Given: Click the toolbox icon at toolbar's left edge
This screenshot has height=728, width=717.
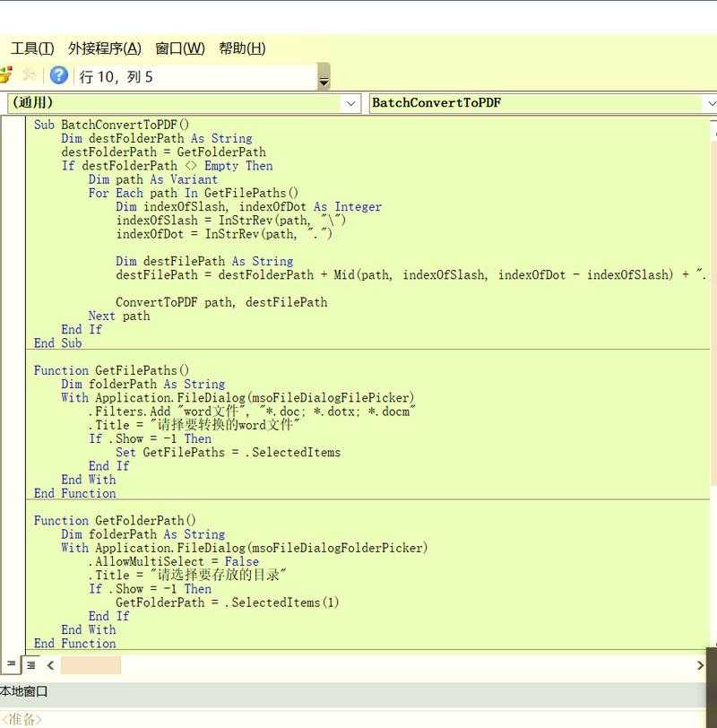Looking at the screenshot, I should point(4,75).
